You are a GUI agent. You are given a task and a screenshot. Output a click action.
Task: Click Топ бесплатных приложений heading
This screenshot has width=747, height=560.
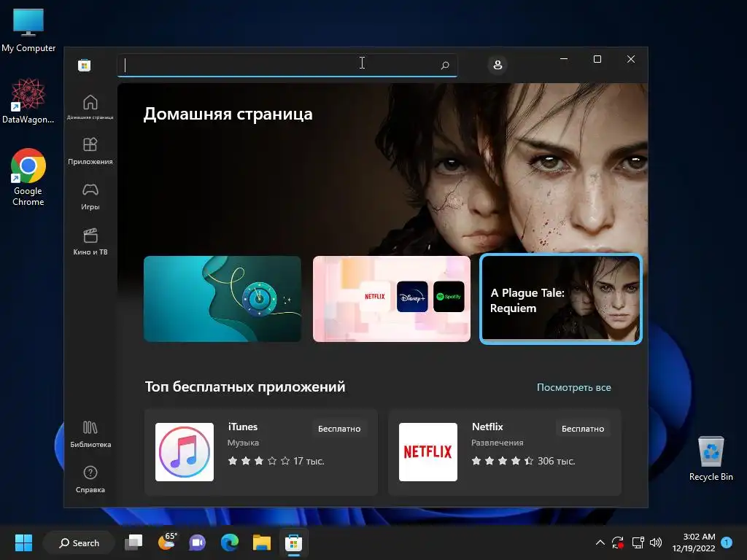point(245,386)
